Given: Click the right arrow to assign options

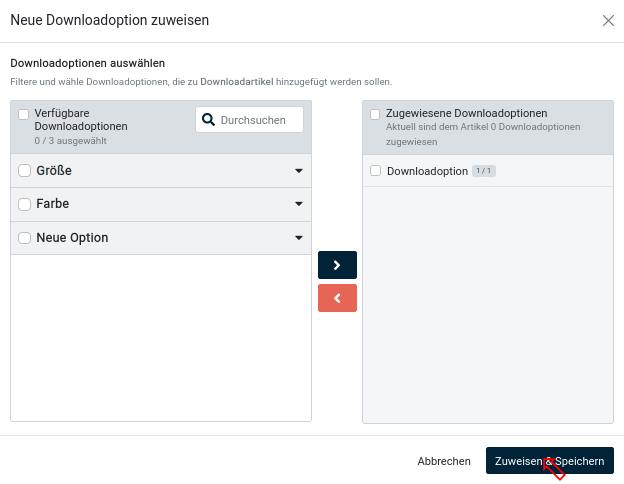Looking at the screenshot, I should click(337, 265).
